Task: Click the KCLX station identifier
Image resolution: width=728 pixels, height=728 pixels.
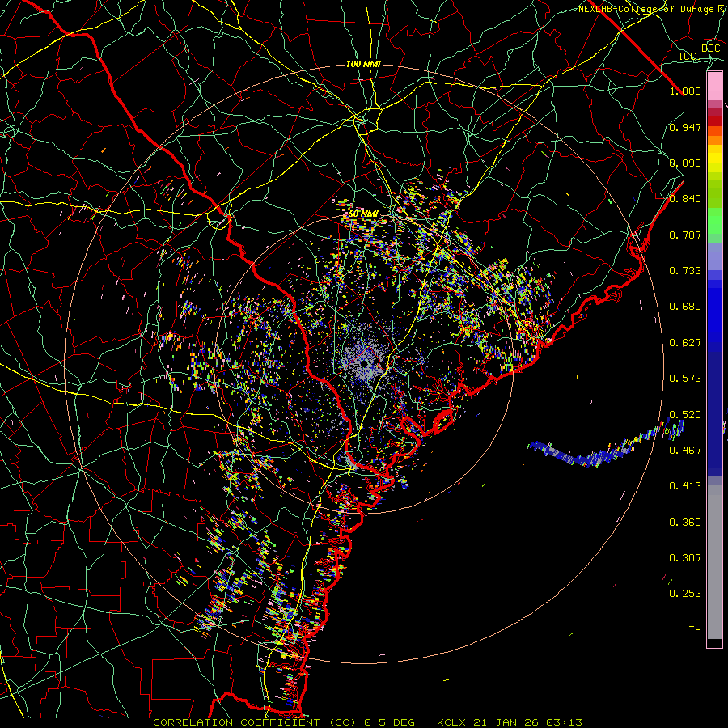Action: [x=452, y=722]
